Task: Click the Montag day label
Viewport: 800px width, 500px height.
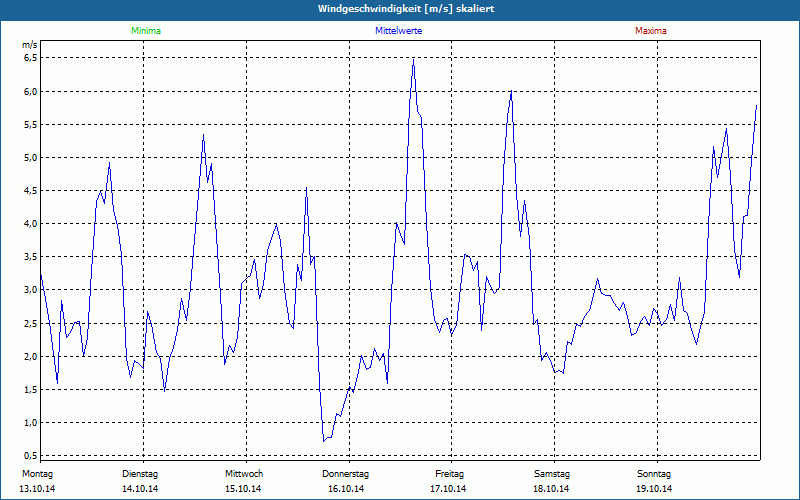Action: (37, 474)
